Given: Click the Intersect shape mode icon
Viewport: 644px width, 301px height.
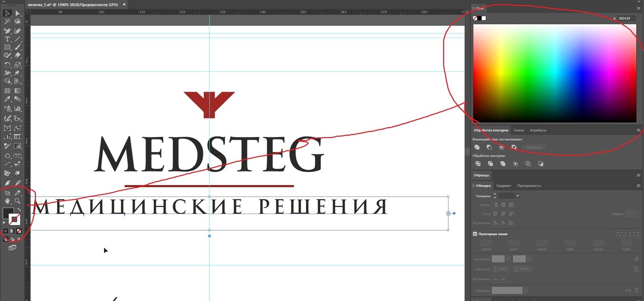Looking at the screenshot, I should (501, 147).
